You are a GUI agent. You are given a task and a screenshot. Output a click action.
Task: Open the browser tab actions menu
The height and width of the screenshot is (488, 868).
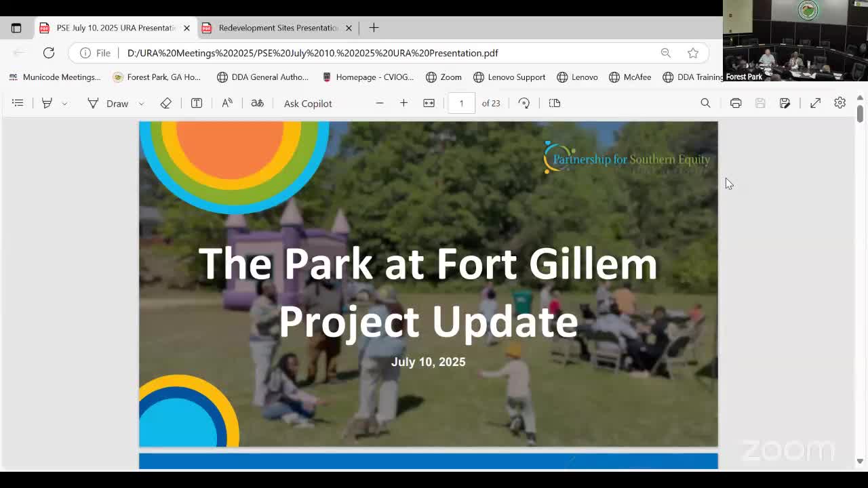[16, 28]
